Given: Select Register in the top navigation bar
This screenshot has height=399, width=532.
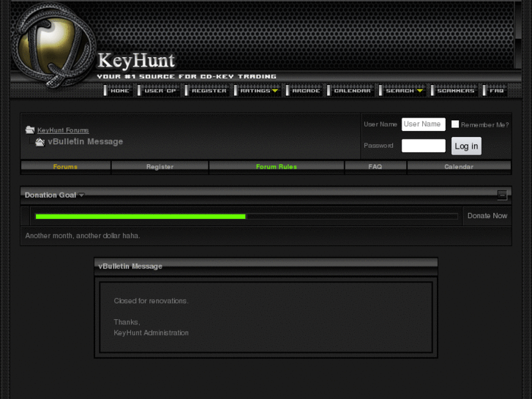Looking at the screenshot, I should (x=206, y=91).
